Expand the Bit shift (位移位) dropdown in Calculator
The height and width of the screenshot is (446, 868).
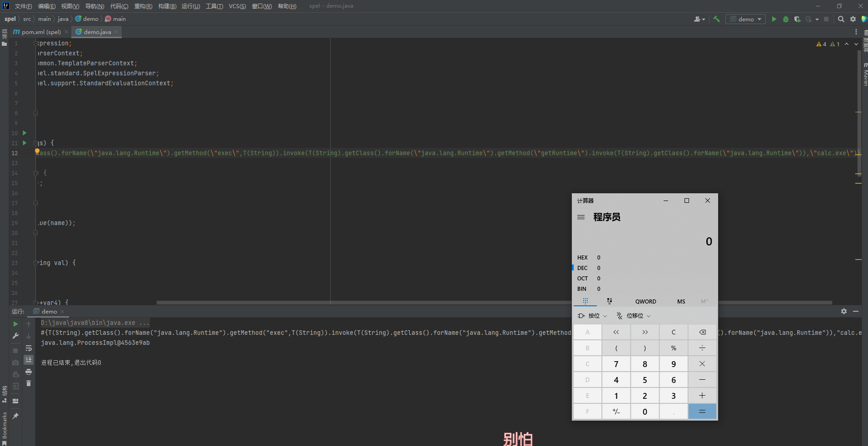coord(634,316)
